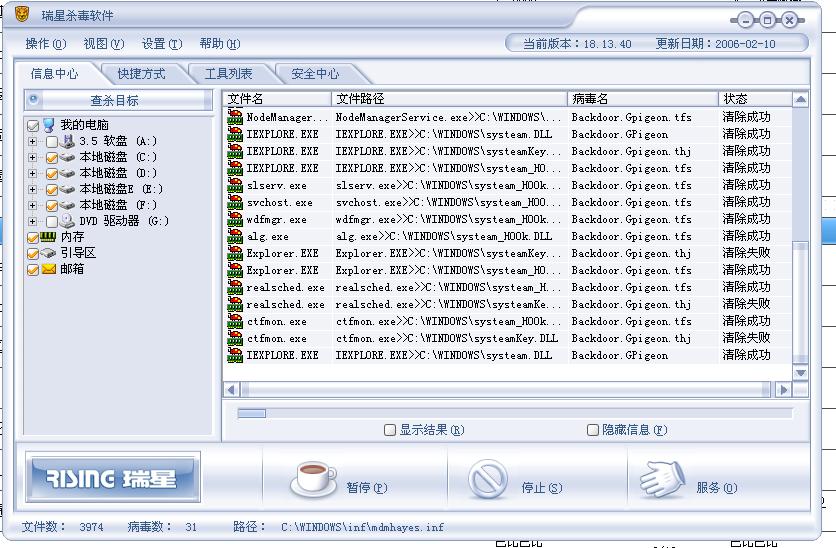The width and height of the screenshot is (836, 548).
Task: Click the mailbox envelope icon
Action: click(49, 269)
